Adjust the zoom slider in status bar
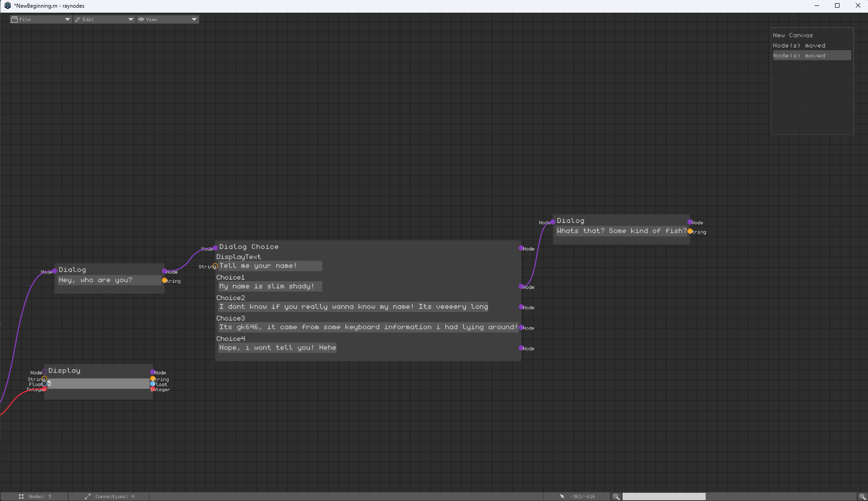The width and height of the screenshot is (868, 501). tap(664, 496)
